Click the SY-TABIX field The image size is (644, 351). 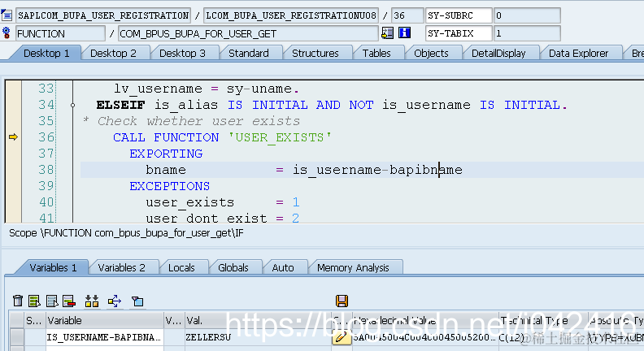459,33
